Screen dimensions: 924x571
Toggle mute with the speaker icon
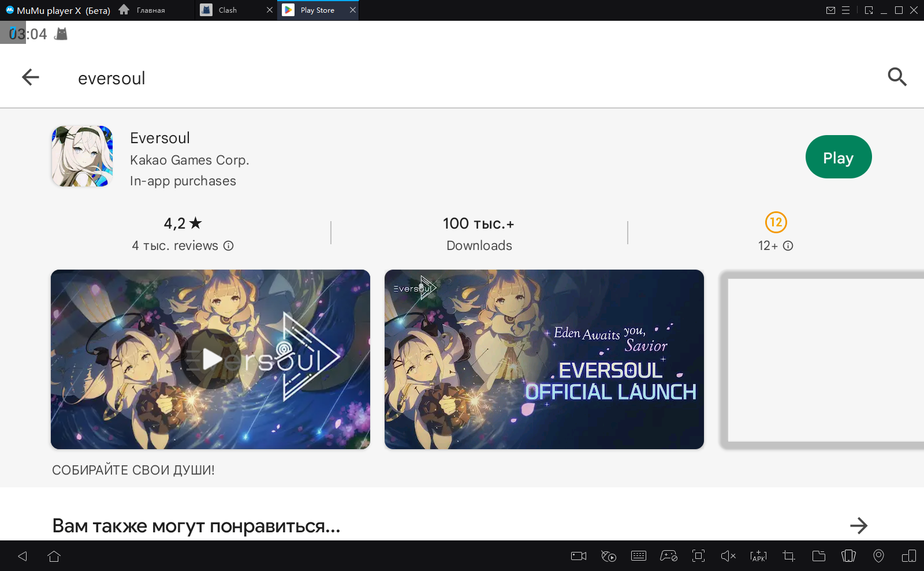[728, 556]
